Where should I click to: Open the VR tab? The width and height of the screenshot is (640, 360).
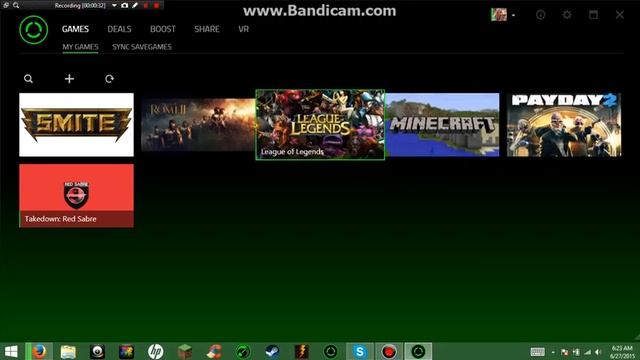click(x=244, y=29)
